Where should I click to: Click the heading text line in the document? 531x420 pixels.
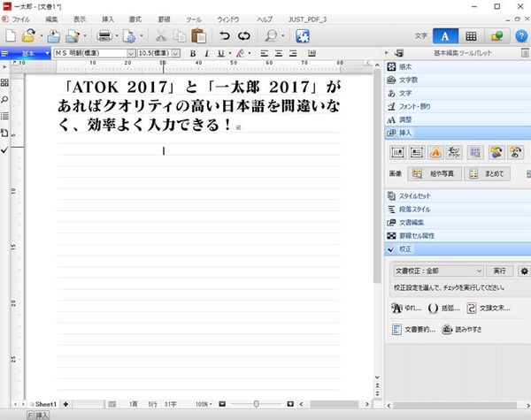tap(200, 106)
